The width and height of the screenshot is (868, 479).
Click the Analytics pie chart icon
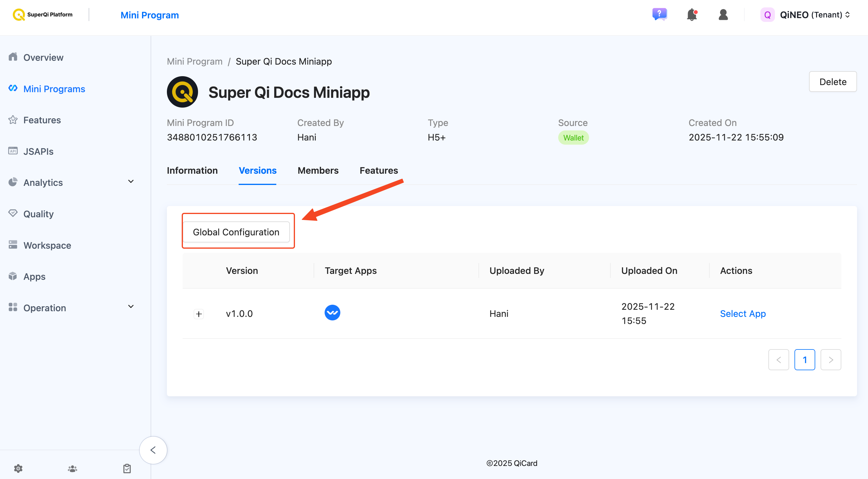coord(13,182)
